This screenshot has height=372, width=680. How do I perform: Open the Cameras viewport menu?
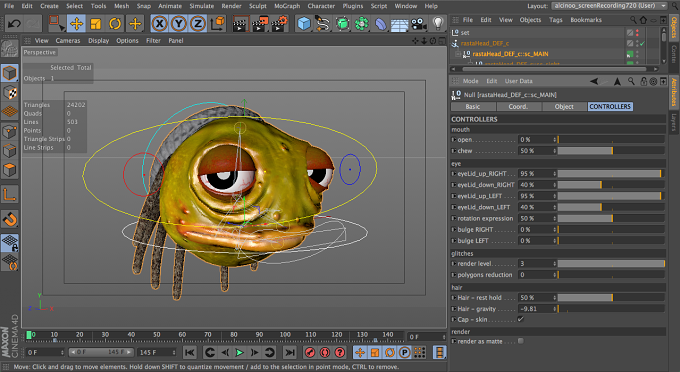68,40
